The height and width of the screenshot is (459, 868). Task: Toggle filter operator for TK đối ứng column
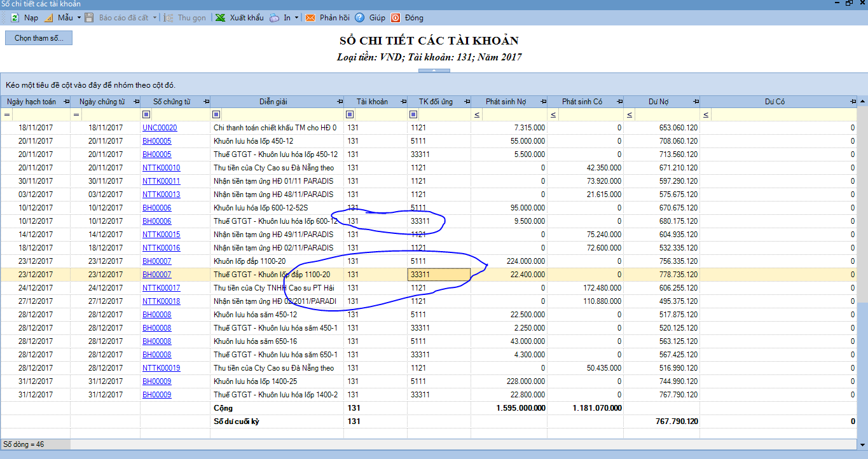[413, 114]
